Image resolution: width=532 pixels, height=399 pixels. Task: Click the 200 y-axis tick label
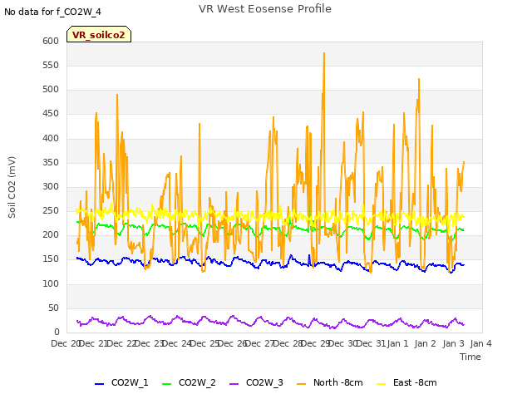[x=51, y=234]
